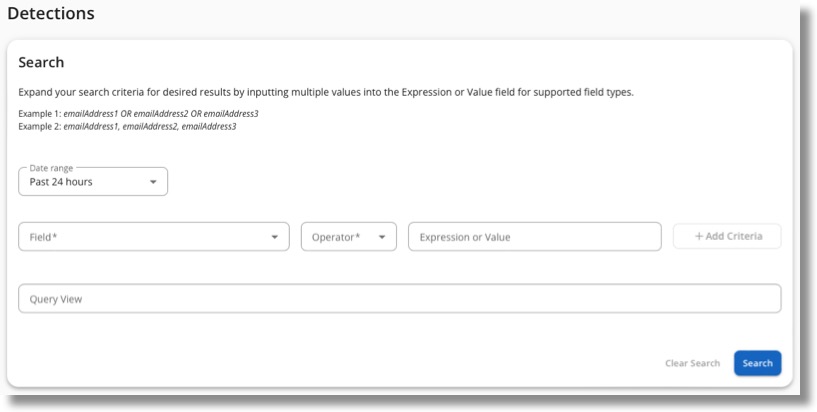The image size is (817, 412).
Task: Focus the Expression or Value input
Action: (x=534, y=237)
